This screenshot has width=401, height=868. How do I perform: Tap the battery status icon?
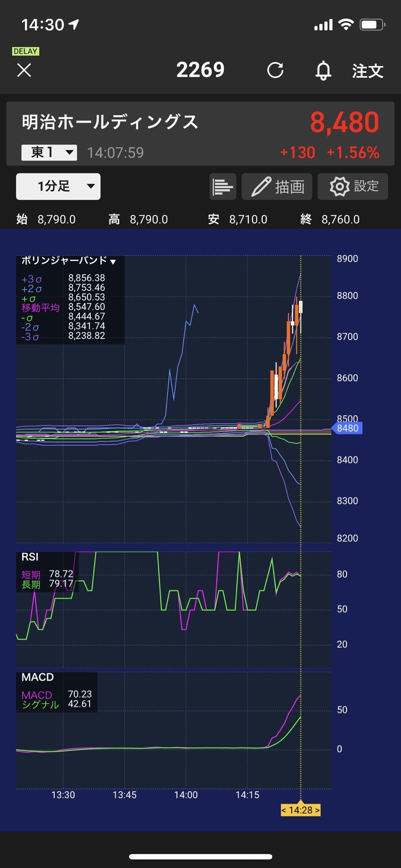(372, 25)
